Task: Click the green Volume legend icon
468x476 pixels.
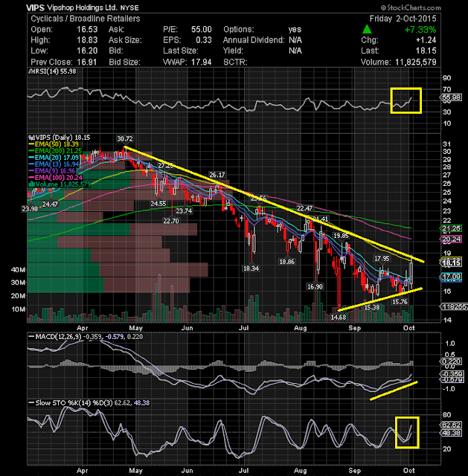Action: click(x=31, y=184)
